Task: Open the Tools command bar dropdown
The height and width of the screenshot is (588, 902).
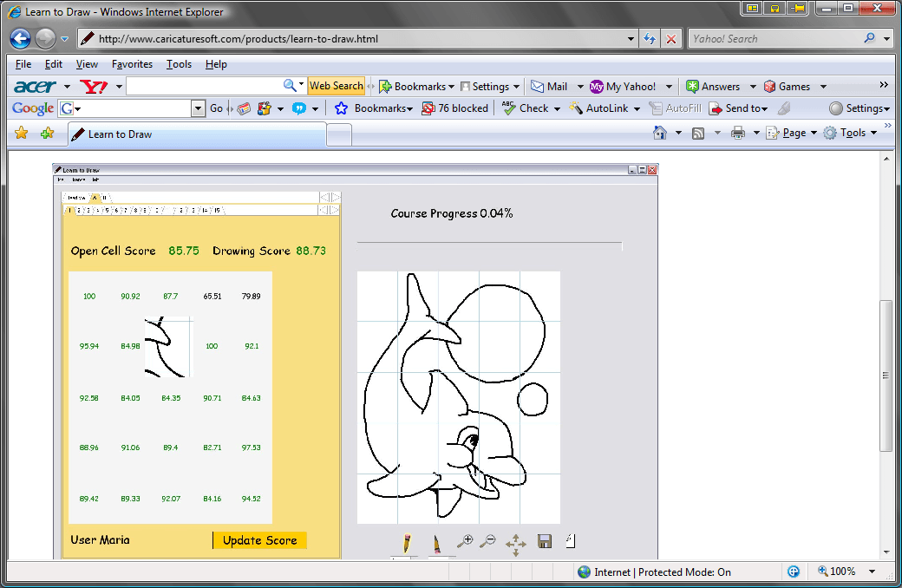Action: coord(874,134)
